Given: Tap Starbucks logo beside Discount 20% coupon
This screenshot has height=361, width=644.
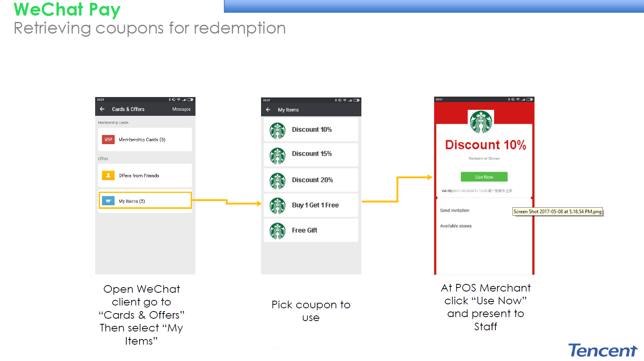Looking at the screenshot, I should click(277, 181).
